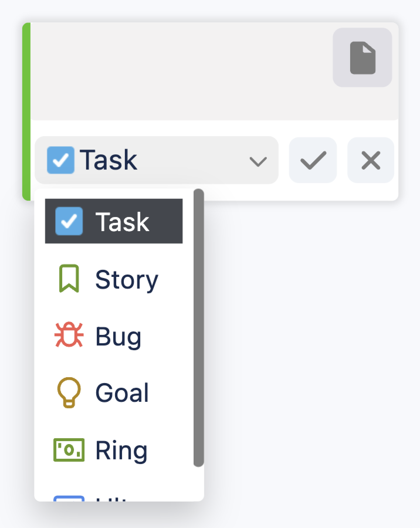Click the Task label in the type selector
Viewport: 420px width, 528px height.
pyautogui.click(x=109, y=160)
